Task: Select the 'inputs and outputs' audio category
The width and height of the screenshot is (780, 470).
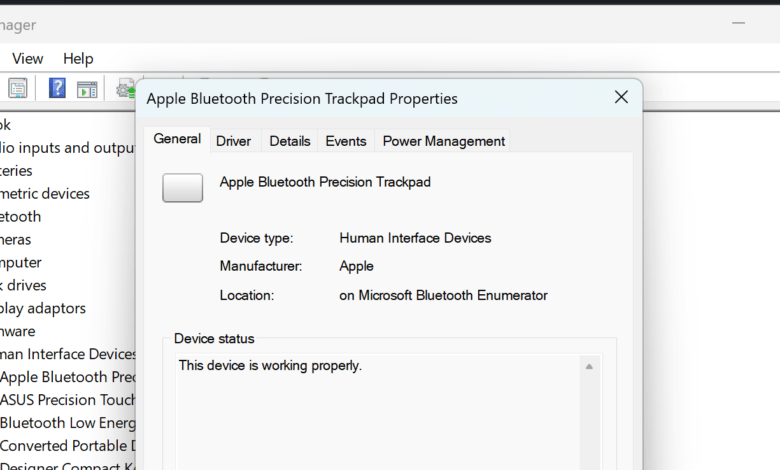Action: tap(68, 148)
